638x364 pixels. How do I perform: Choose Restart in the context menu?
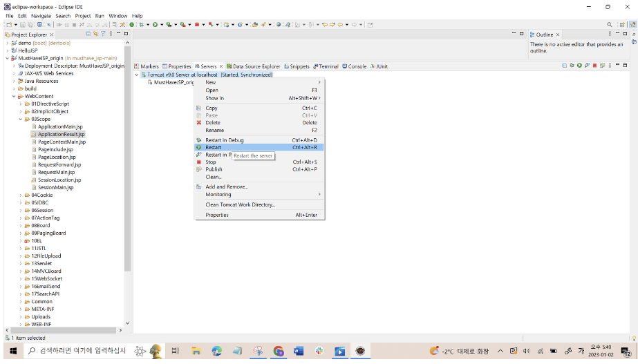coord(259,148)
